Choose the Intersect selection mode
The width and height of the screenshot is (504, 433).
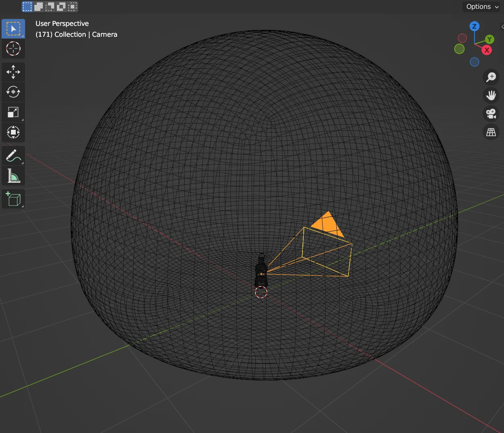tap(73, 6)
